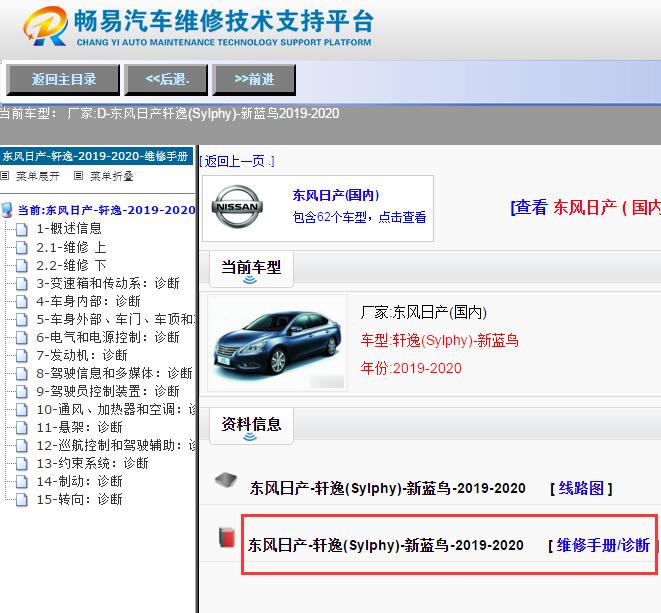661x613 pixels.
Task: Select the 资料信息 tab
Action: tap(251, 426)
